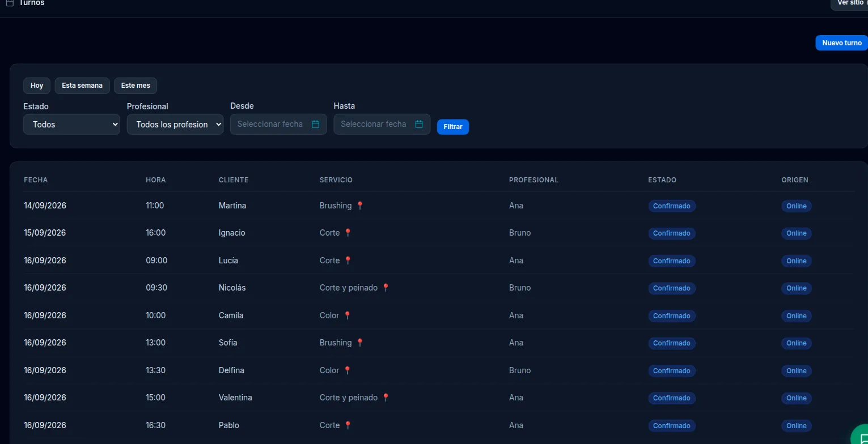Click the pin icon next to Martina's Brushing

(359, 206)
